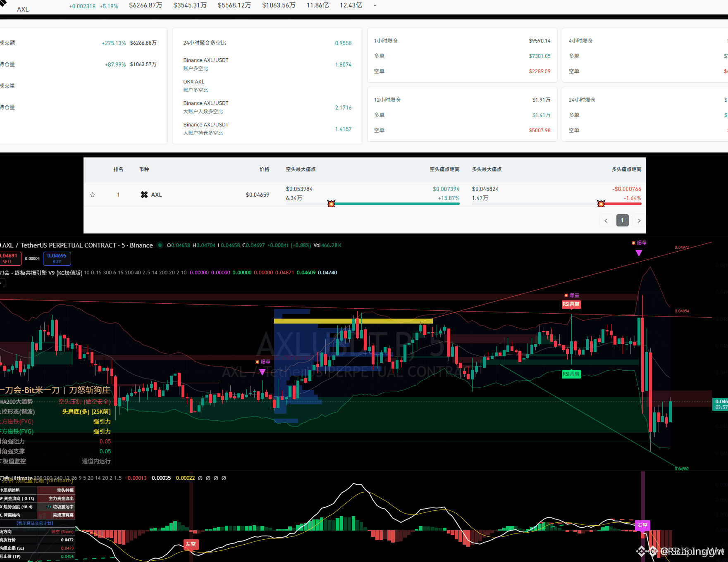Click the -1.64% long pain distance
The height and width of the screenshot is (562, 728).
click(x=633, y=198)
